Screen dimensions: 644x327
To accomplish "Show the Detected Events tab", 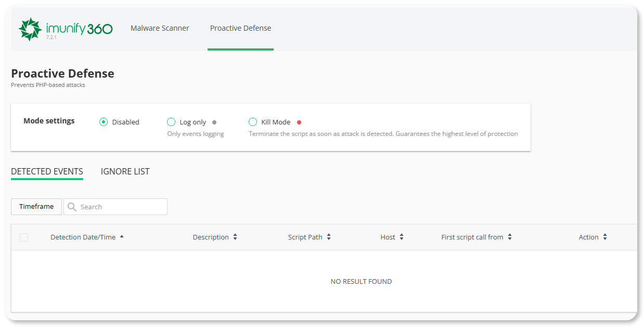I will pos(47,171).
